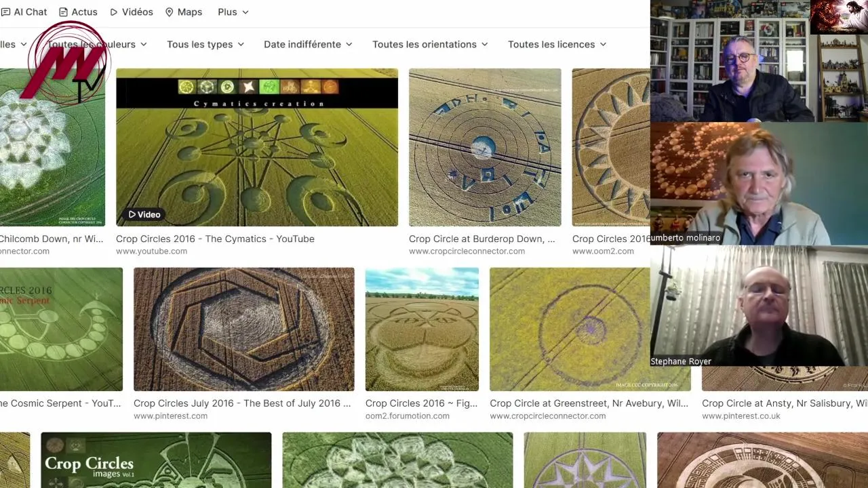Open the Vidéos tab
Image resolution: width=868 pixels, height=488 pixels.
tap(131, 12)
